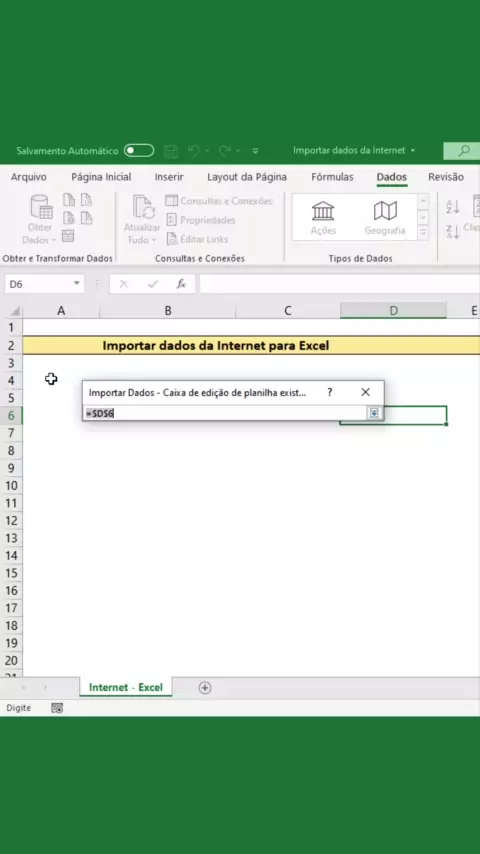Click the expand dialog icon beside range field

coord(374,413)
